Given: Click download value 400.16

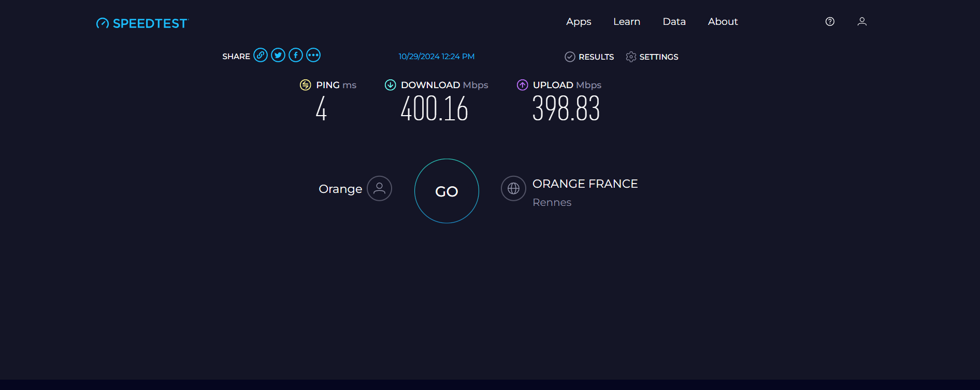Looking at the screenshot, I should coord(434,109).
